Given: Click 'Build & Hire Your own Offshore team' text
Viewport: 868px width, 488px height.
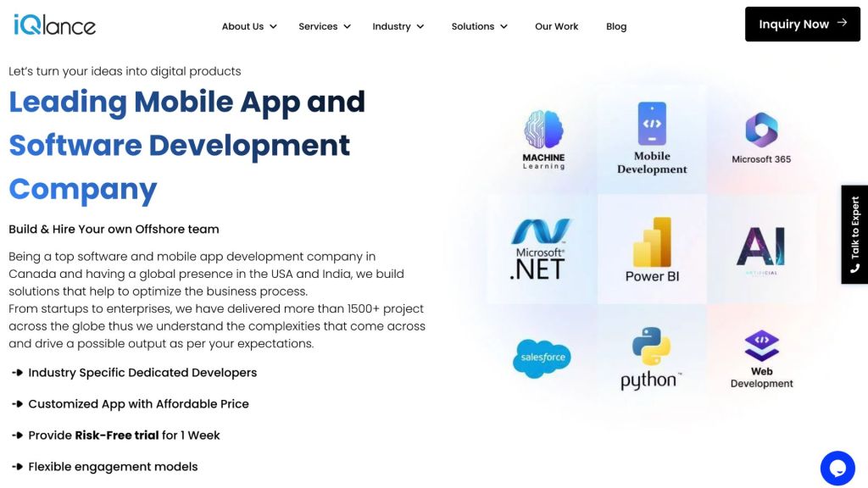Looking at the screenshot, I should [x=114, y=229].
